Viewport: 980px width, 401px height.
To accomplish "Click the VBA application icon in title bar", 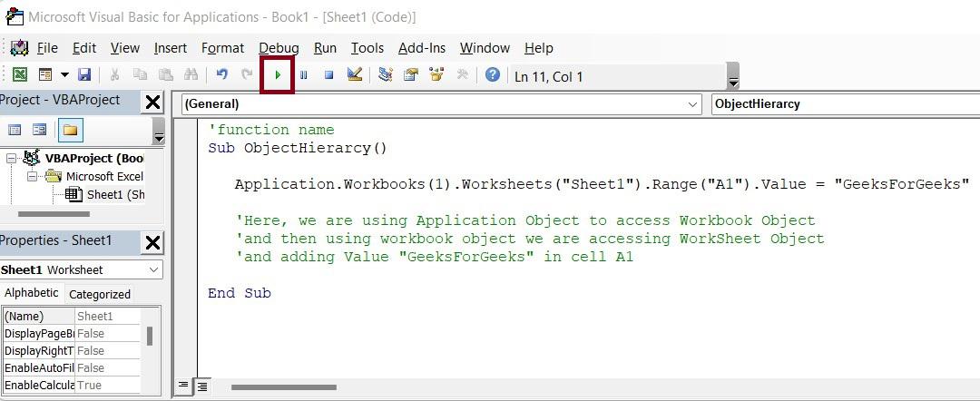I will (x=15, y=15).
